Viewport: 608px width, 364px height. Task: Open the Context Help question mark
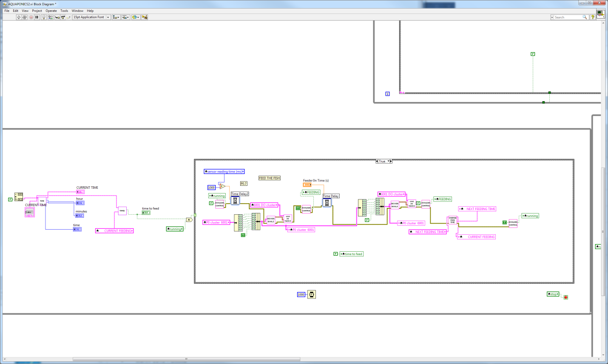click(x=592, y=17)
